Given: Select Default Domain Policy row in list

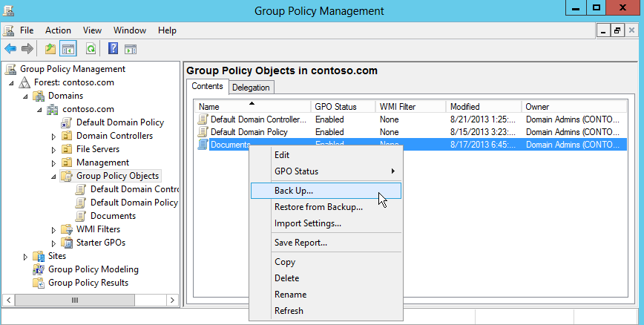Looking at the screenshot, I should point(411,132).
